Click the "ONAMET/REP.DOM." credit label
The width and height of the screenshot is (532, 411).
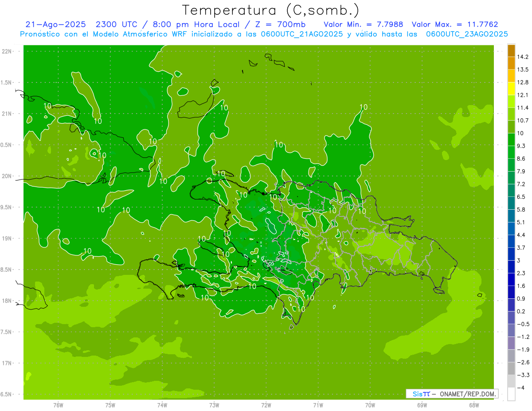(x=467, y=394)
